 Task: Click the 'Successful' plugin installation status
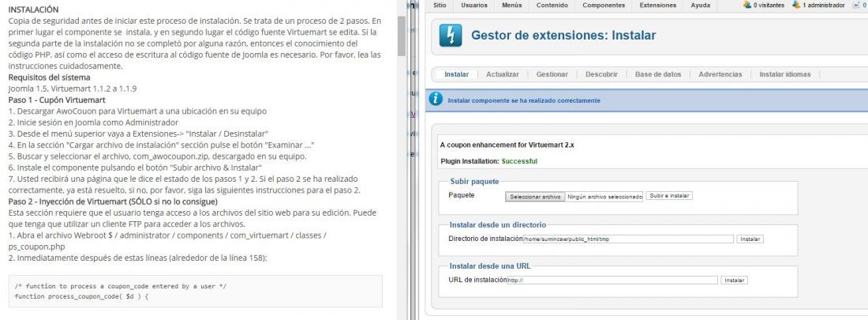tap(519, 161)
